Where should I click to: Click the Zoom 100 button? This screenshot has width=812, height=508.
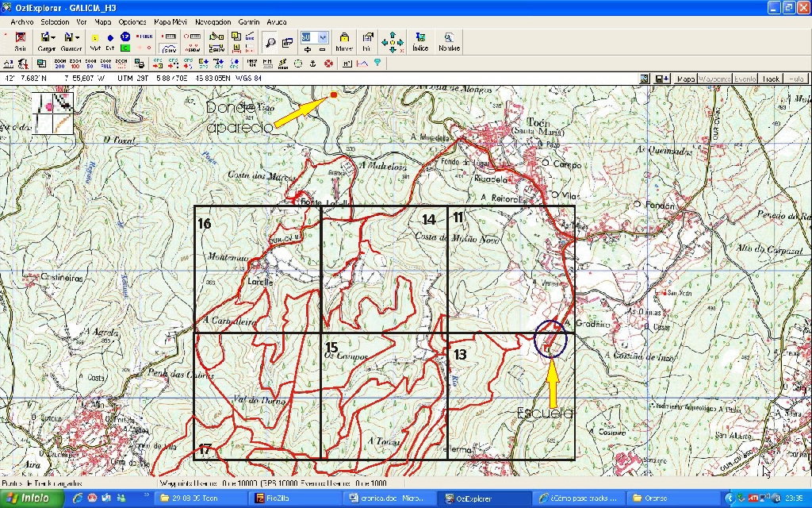pyautogui.click(x=75, y=63)
